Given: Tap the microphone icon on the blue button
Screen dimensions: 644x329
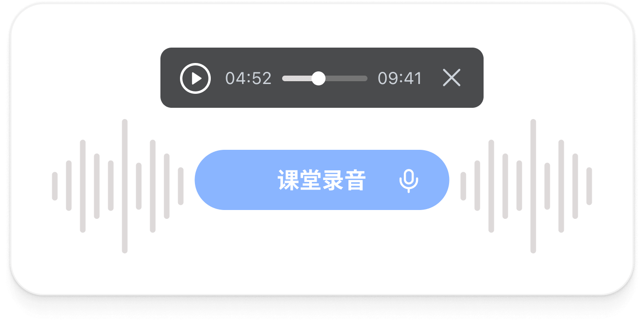Looking at the screenshot, I should pyautogui.click(x=409, y=181).
